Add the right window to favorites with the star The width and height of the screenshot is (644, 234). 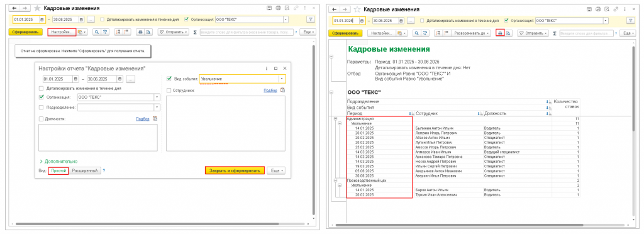coord(357,9)
